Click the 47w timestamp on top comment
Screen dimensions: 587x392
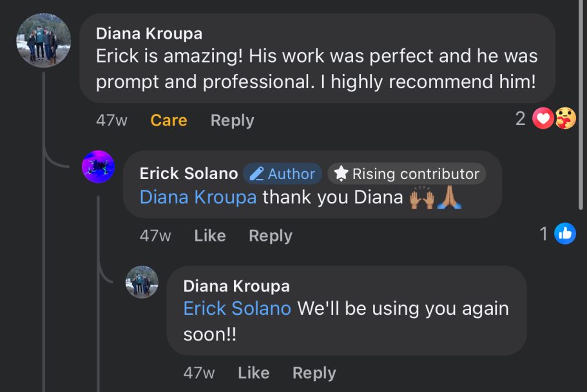tap(111, 120)
